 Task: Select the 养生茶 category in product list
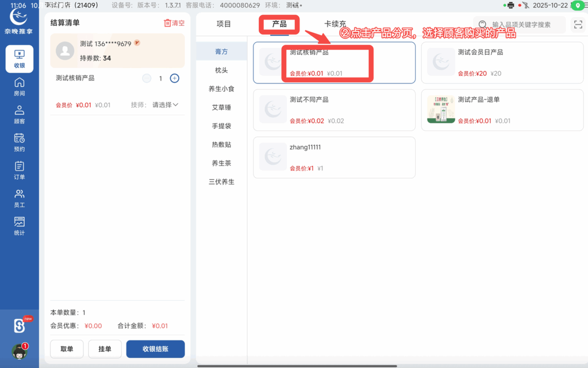(222, 163)
